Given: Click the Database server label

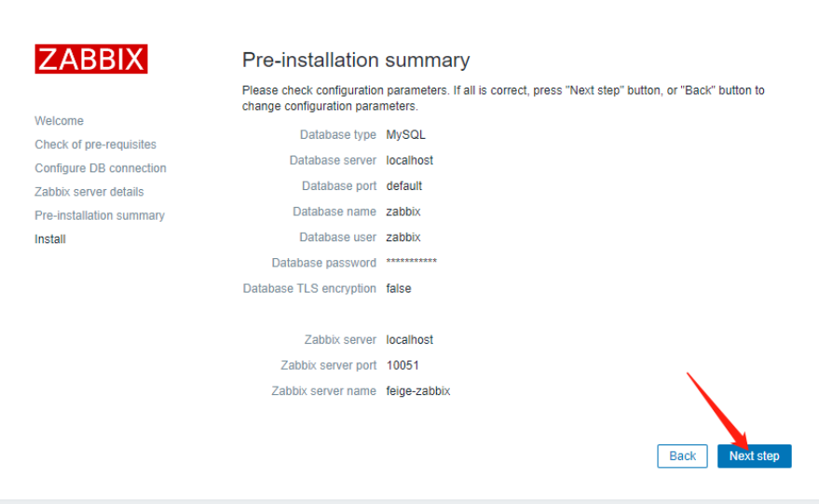Looking at the screenshot, I should [333, 160].
